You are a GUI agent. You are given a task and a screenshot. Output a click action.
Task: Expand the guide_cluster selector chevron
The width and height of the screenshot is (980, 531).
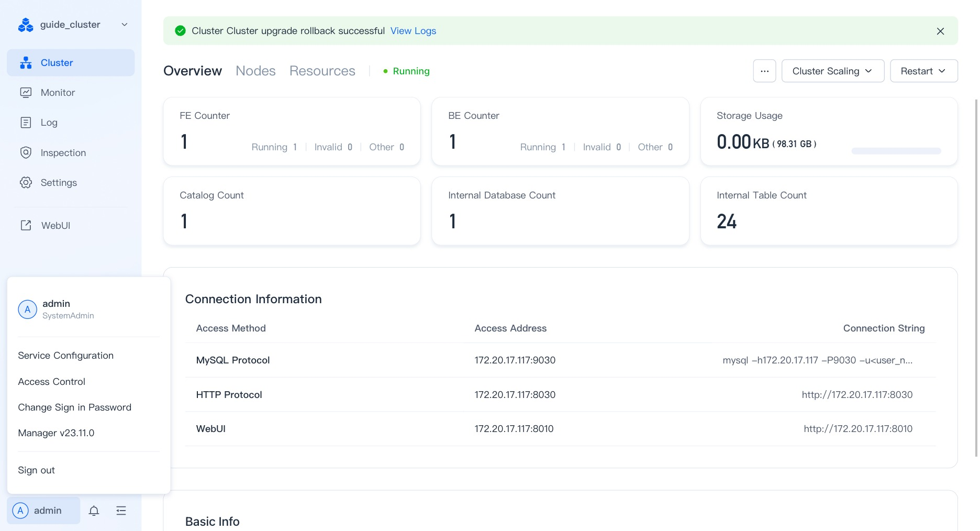tap(125, 25)
